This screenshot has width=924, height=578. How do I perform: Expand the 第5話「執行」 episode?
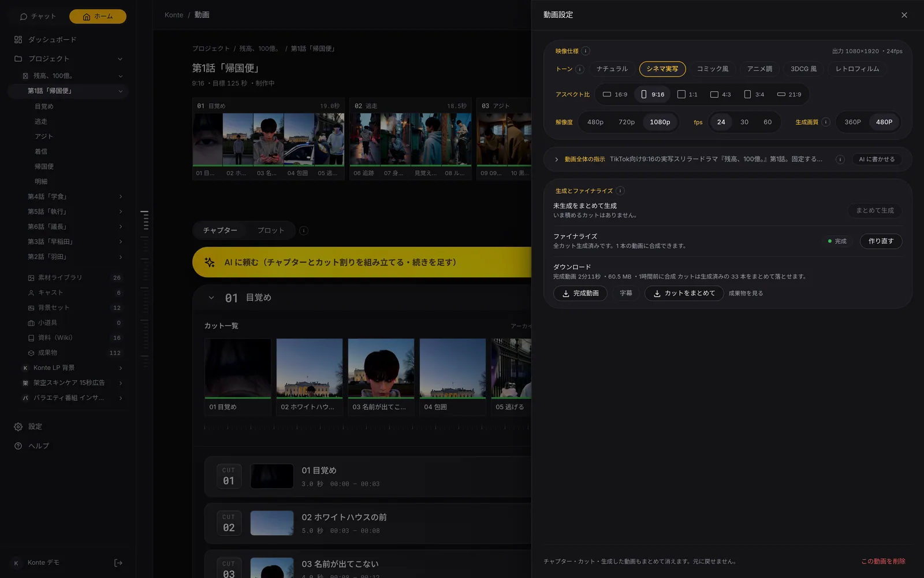pyautogui.click(x=120, y=212)
